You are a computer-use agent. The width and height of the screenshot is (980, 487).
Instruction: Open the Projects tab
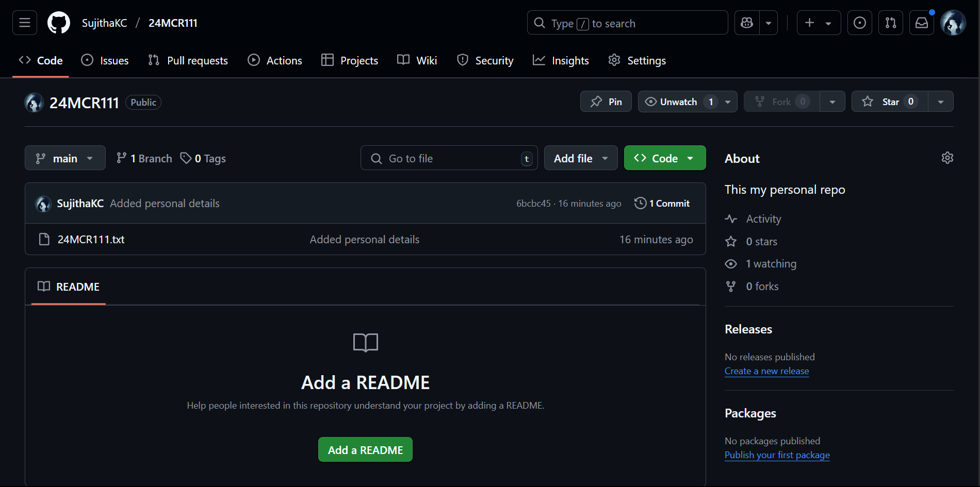point(350,60)
